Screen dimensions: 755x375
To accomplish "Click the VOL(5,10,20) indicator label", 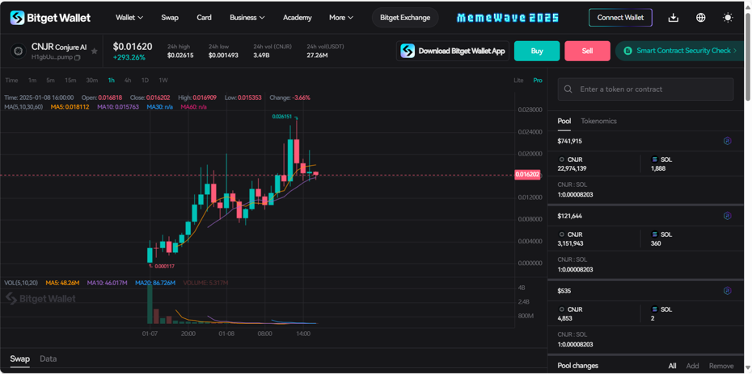I will click(x=21, y=283).
